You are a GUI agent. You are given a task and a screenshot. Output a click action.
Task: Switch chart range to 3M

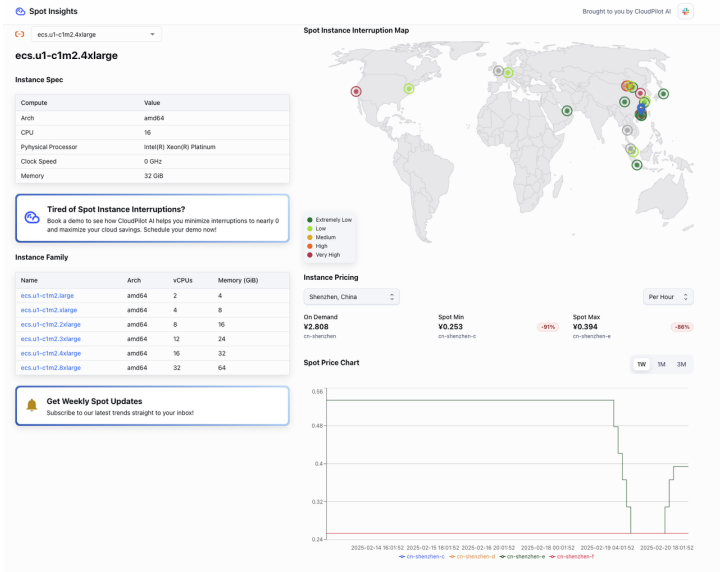pyautogui.click(x=681, y=364)
